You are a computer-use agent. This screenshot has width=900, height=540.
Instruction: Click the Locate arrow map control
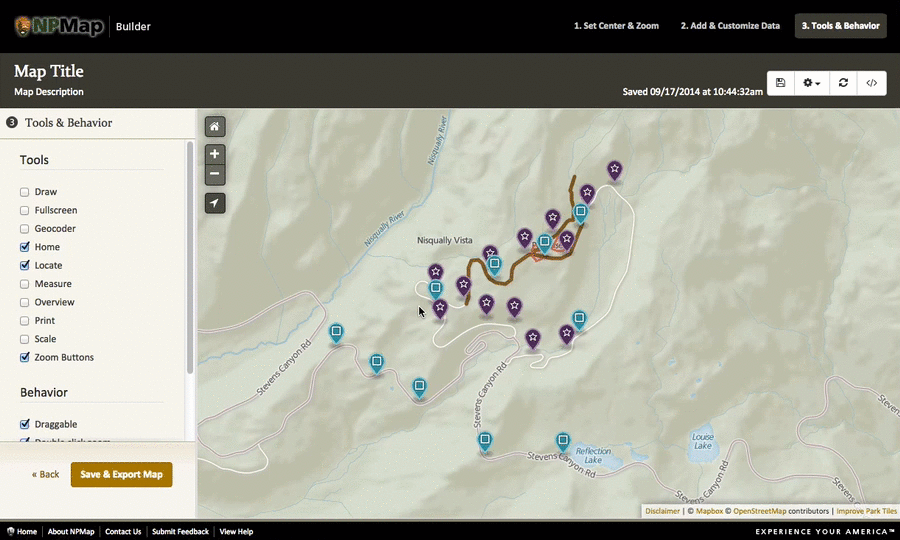click(215, 203)
